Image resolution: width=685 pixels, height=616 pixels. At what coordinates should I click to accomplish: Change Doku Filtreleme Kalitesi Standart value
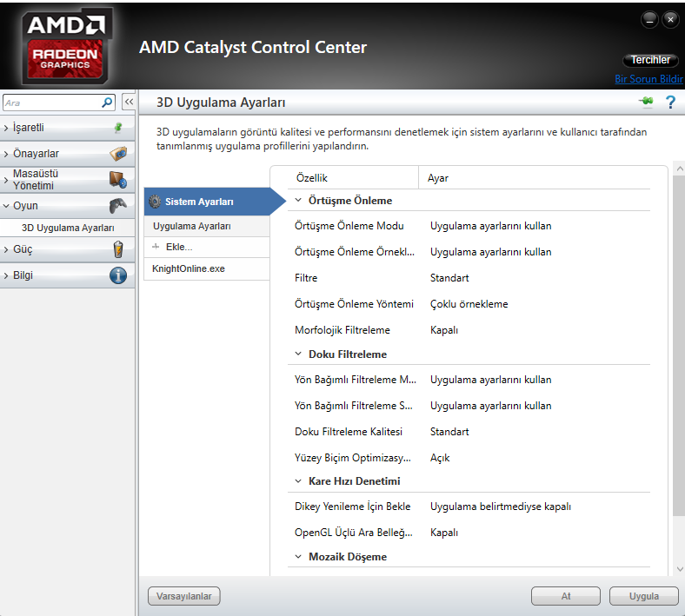pos(449,431)
